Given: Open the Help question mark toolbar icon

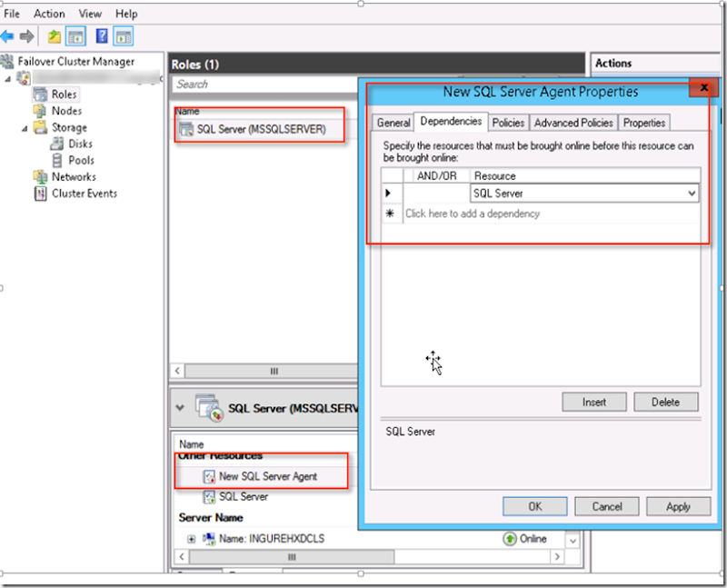Looking at the screenshot, I should 102,36.
